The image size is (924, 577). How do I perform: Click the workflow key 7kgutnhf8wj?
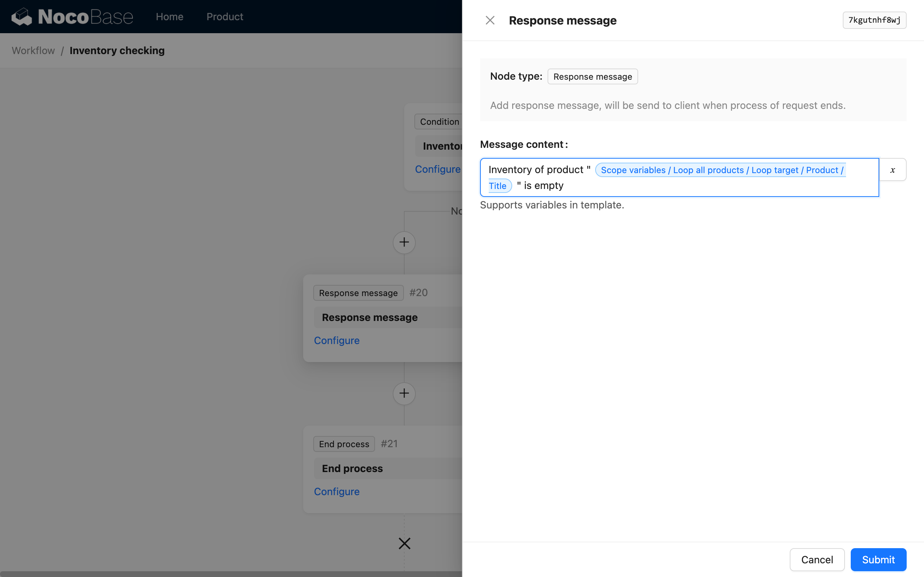tap(874, 20)
